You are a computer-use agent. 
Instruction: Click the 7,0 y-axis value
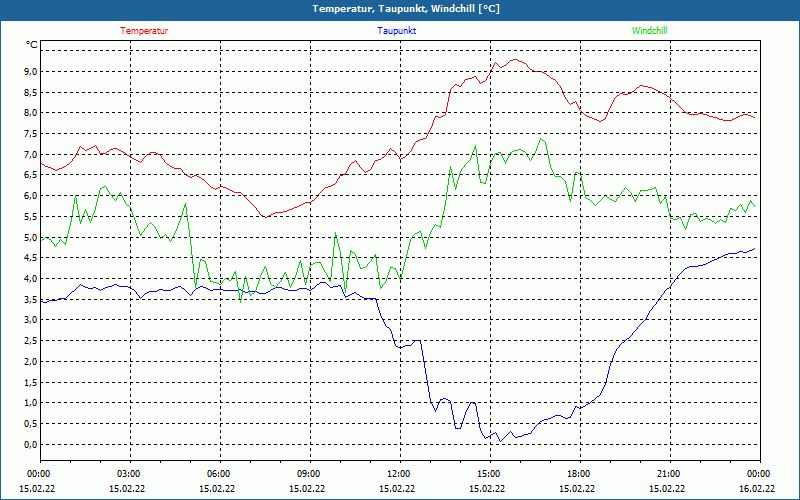click(31, 155)
